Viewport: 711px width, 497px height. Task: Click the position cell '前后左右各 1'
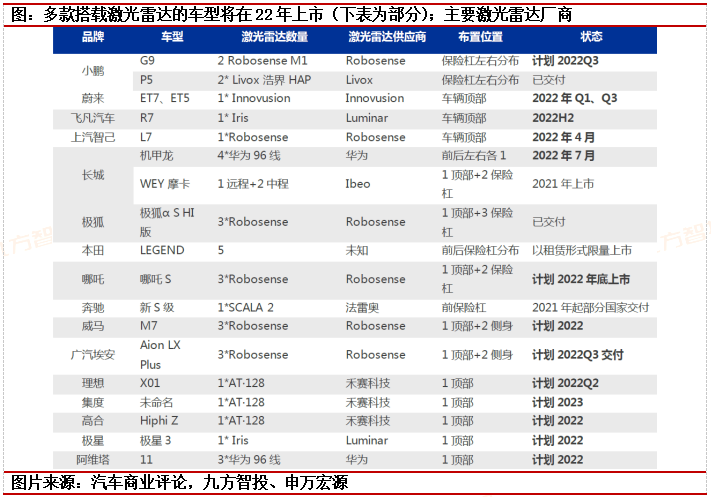coord(474,156)
